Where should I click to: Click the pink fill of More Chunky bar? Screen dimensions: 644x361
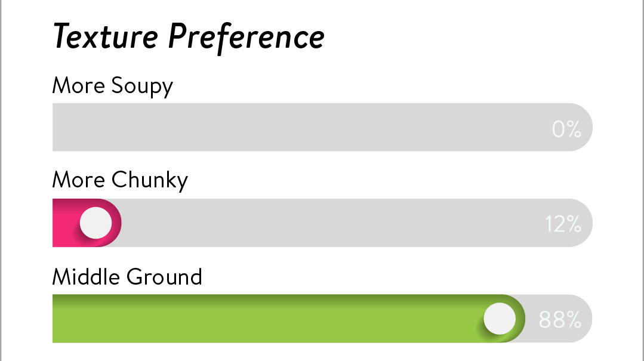(x=66, y=223)
